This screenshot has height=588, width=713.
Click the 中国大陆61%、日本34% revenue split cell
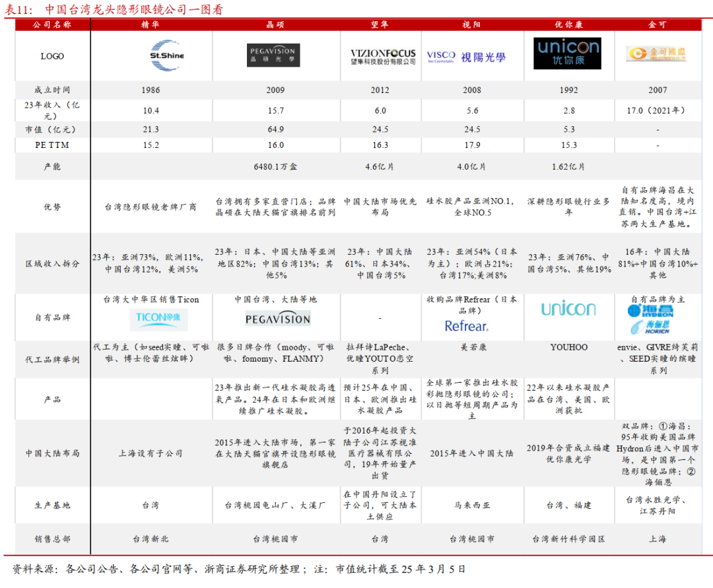[x=380, y=263]
